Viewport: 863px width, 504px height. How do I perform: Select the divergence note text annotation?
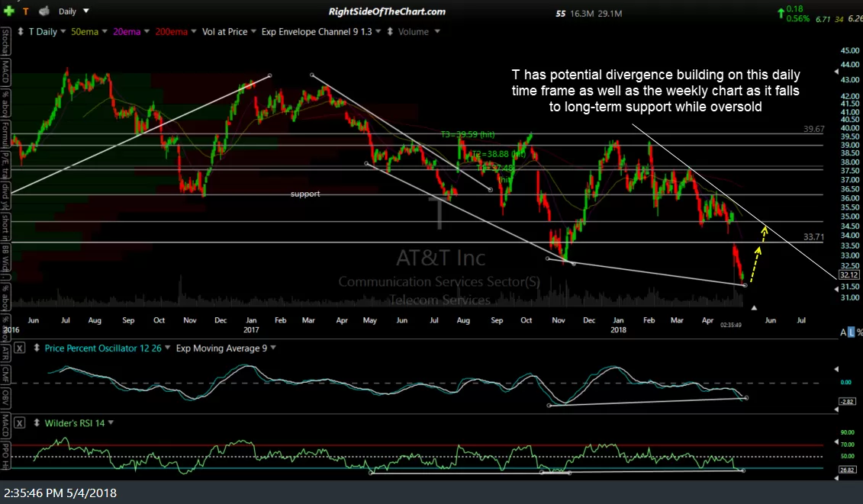655,91
